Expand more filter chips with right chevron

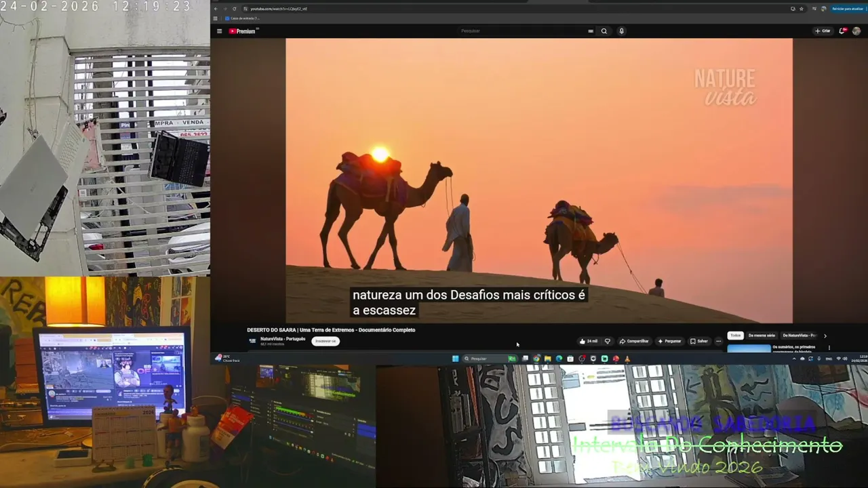point(825,335)
